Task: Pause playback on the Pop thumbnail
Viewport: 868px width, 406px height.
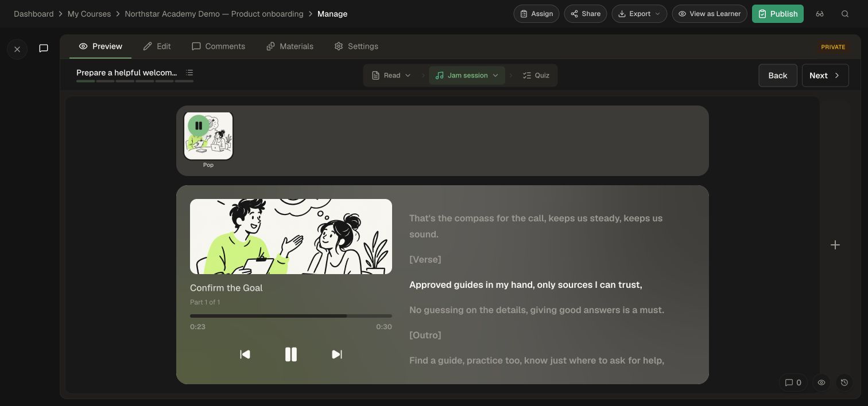Action: [x=199, y=126]
